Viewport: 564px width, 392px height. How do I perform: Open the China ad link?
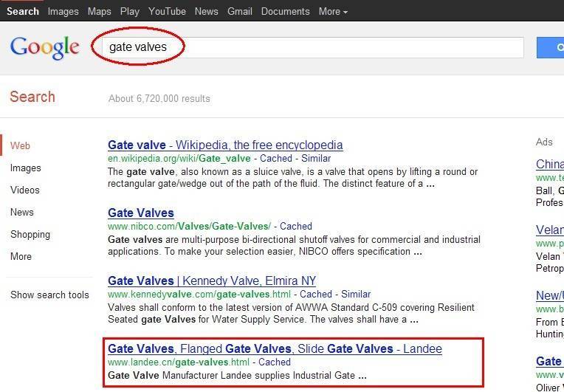[550, 165]
